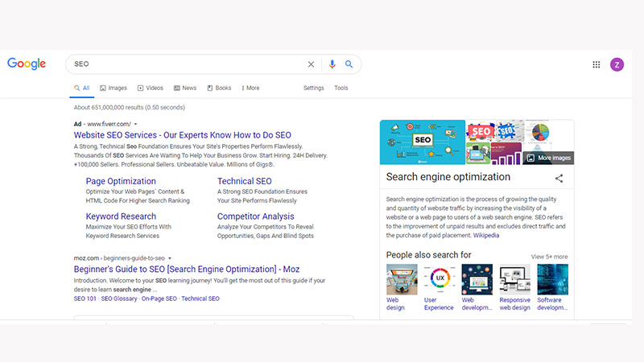Click the More images button

[549, 158]
